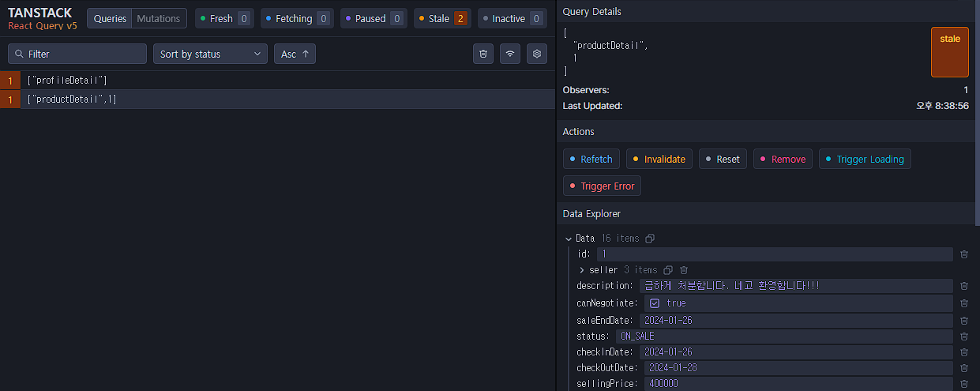Clear the query cache with the trash icon
Viewport: 980px width, 391px height.
tap(483, 54)
